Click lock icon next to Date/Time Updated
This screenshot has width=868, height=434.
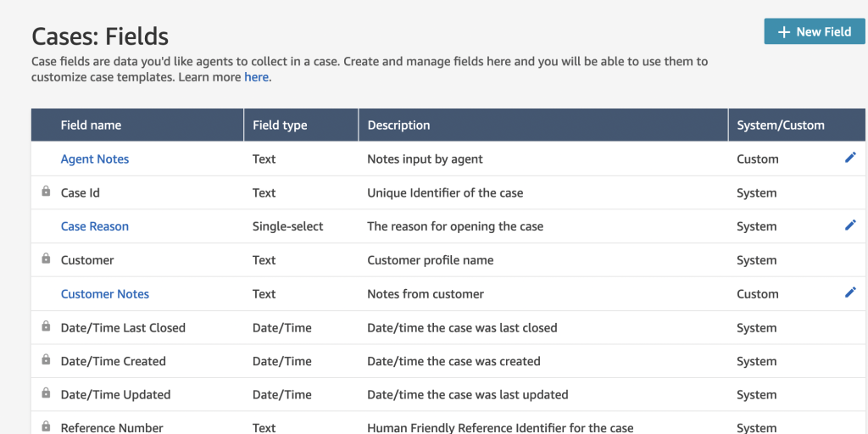pyautogui.click(x=47, y=394)
